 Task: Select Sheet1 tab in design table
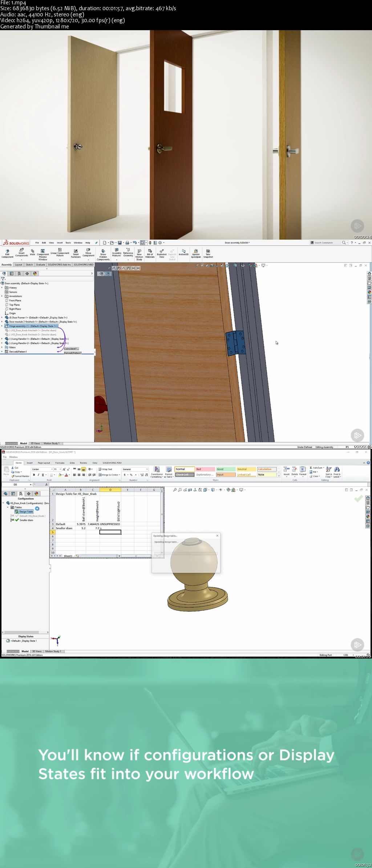click(68, 556)
